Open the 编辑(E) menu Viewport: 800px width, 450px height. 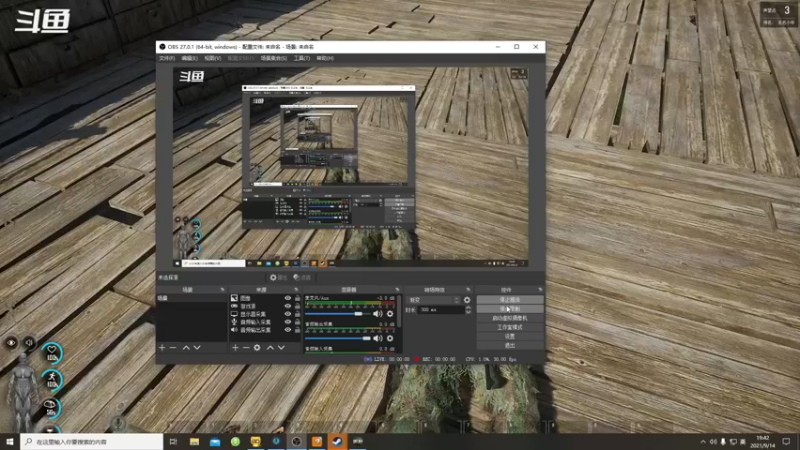coord(189,58)
